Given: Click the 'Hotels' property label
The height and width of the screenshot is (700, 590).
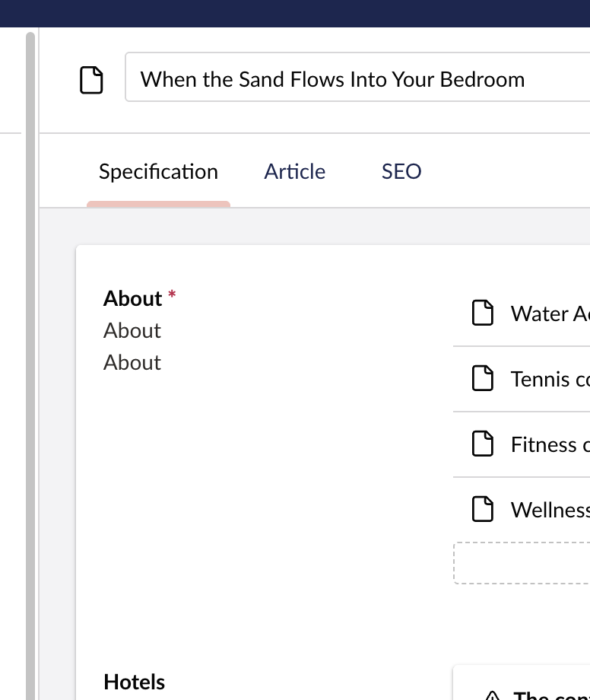Looking at the screenshot, I should coord(134,682).
